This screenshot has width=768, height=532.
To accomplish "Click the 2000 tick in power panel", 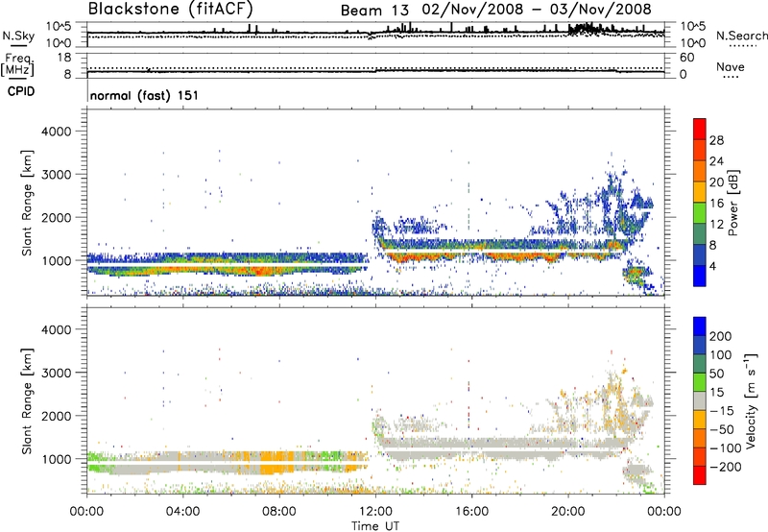I will point(56,217).
